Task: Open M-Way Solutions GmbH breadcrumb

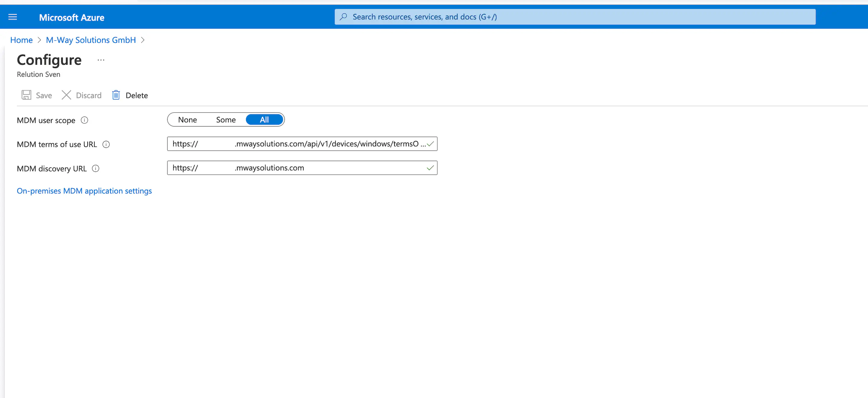Action: point(91,40)
